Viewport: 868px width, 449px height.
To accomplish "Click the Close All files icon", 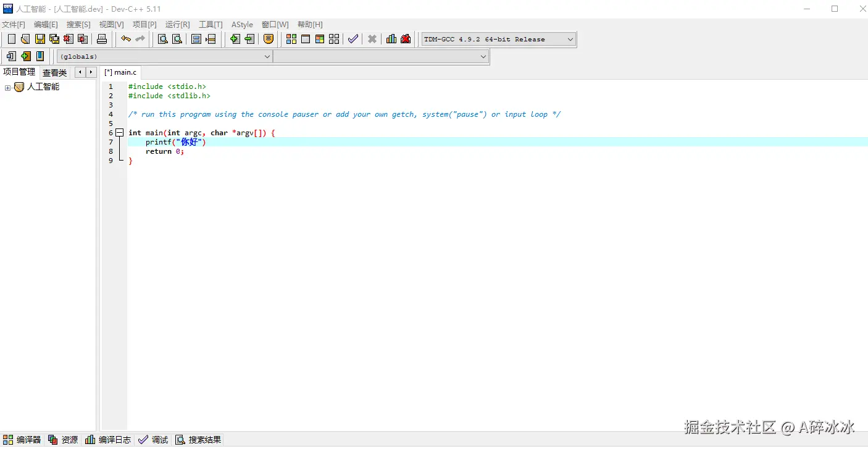I will (82, 39).
